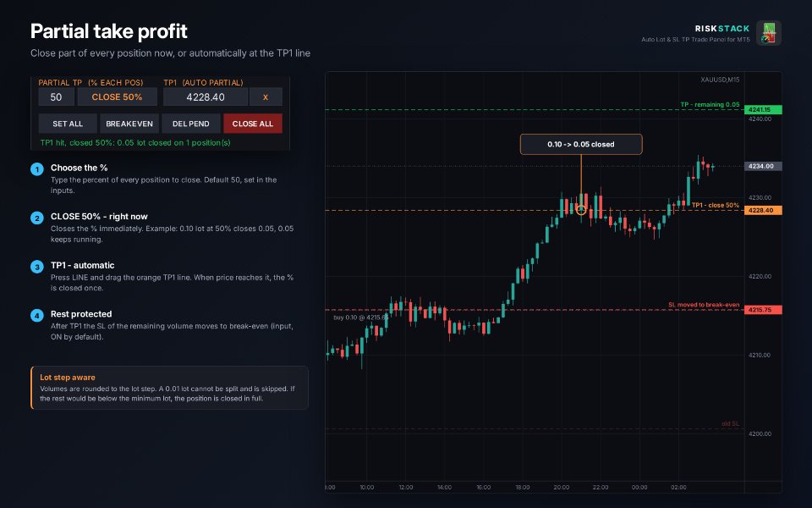
Task: Click the 'PARTIAL TP (% EACH POS)' label
Action: coord(91,82)
